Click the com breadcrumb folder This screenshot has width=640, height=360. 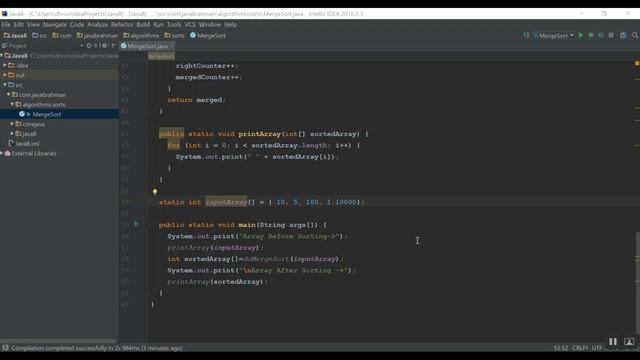(x=62, y=36)
